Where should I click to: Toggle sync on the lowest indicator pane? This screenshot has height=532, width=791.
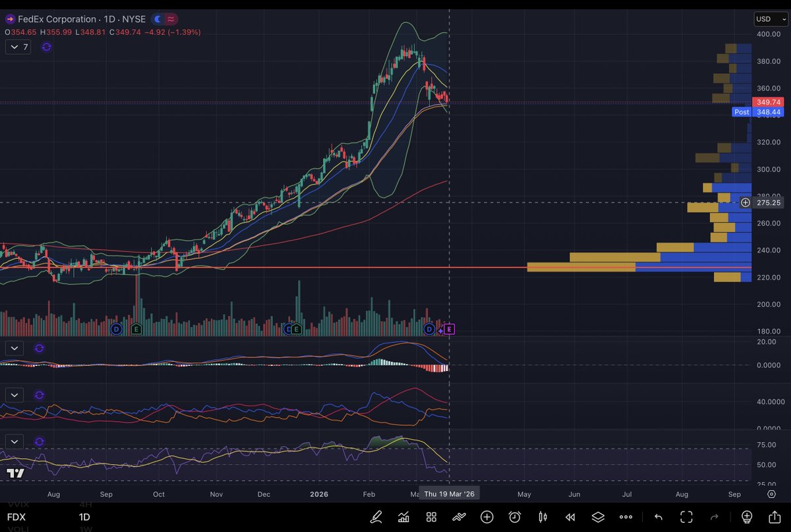pos(39,442)
